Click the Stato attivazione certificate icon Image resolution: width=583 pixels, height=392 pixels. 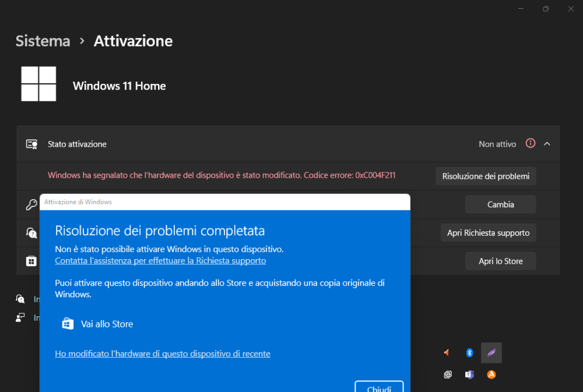(x=31, y=144)
